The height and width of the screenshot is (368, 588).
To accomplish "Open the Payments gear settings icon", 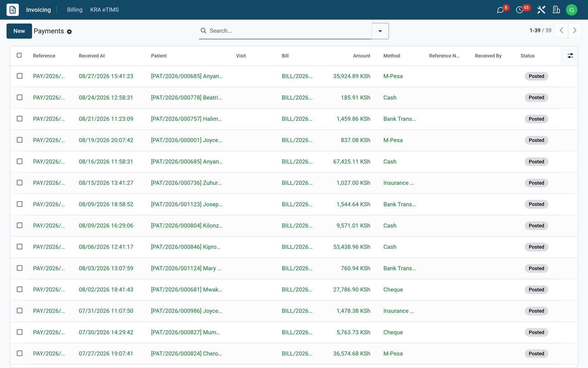I will pyautogui.click(x=69, y=32).
